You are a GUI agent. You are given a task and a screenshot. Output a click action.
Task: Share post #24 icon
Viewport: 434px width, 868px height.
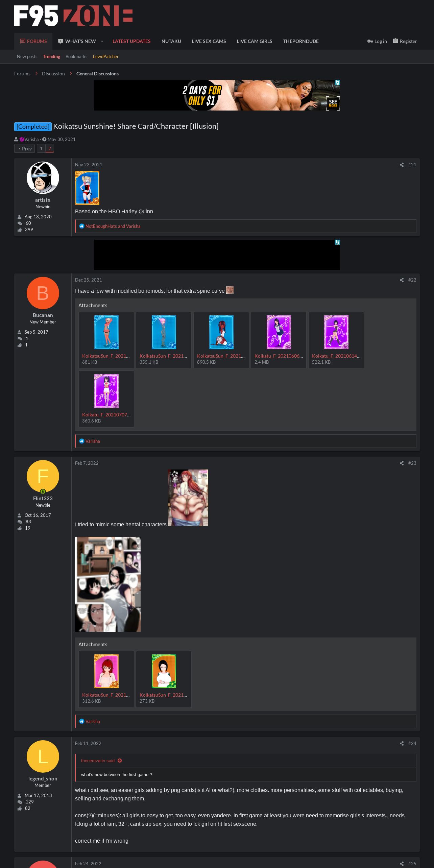(402, 744)
